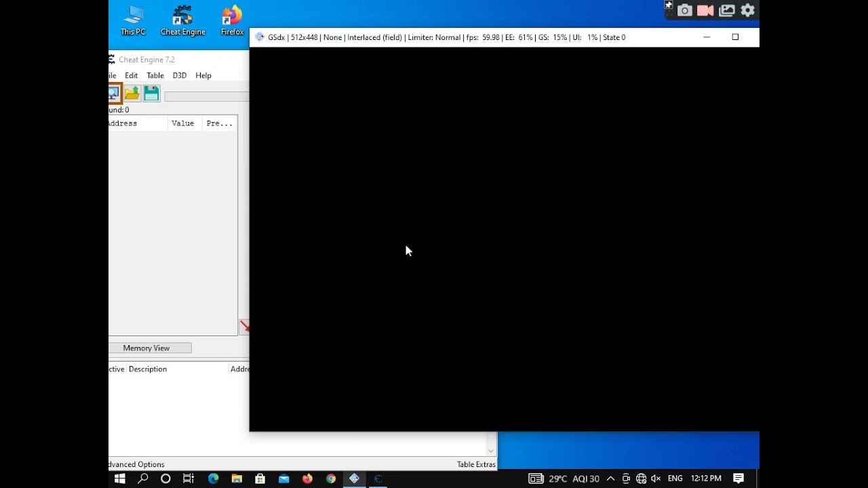Launch Firefox from the taskbar
Screen dimensions: 868x488
(x=307, y=479)
